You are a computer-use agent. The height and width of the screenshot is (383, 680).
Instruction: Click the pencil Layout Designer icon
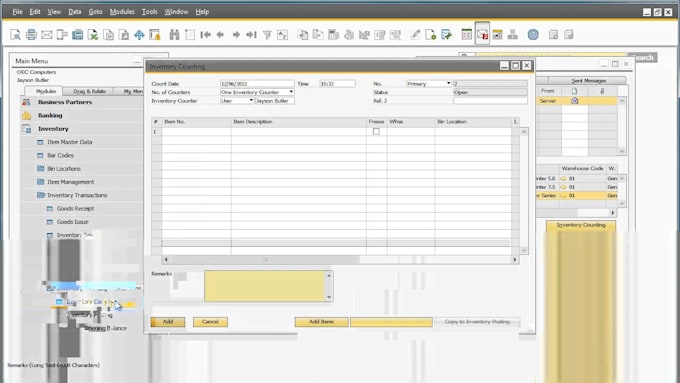(415, 35)
